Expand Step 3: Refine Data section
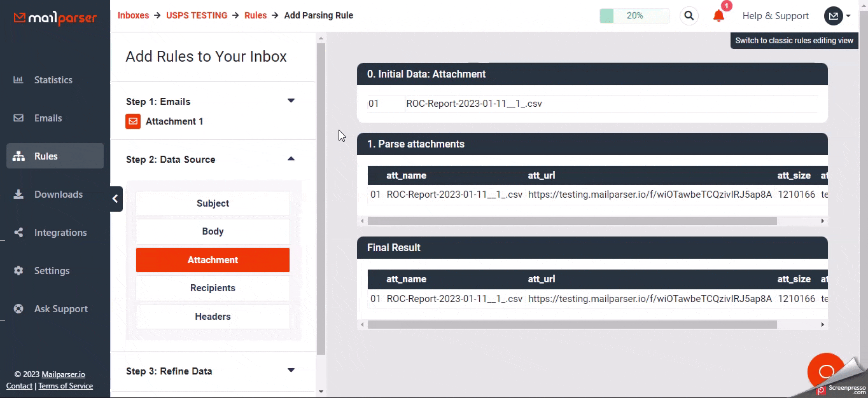 [291, 371]
